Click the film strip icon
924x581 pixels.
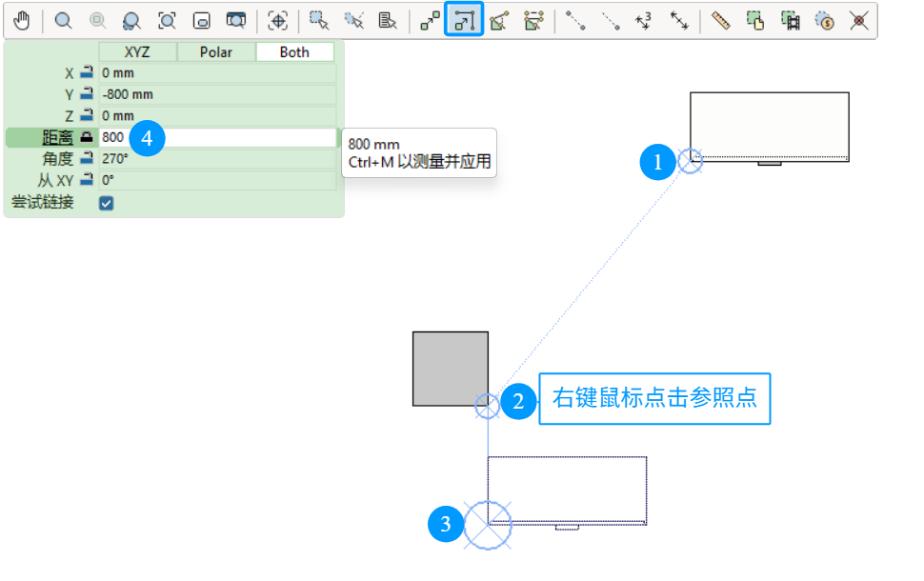(x=791, y=21)
